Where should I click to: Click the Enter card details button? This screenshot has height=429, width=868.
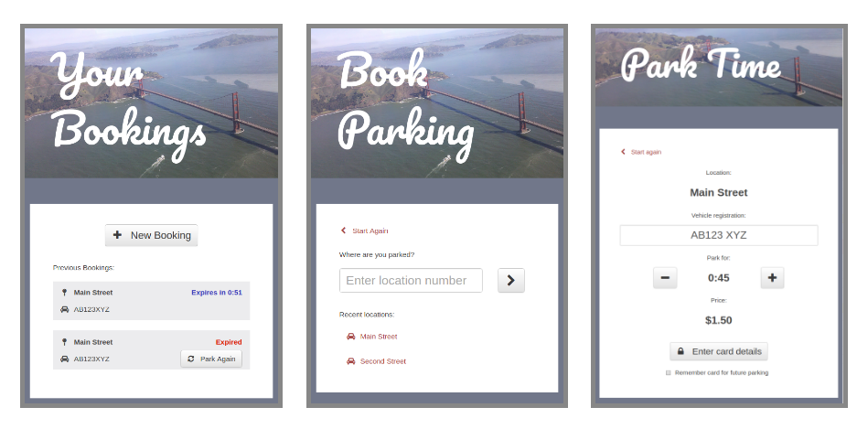coord(718,351)
